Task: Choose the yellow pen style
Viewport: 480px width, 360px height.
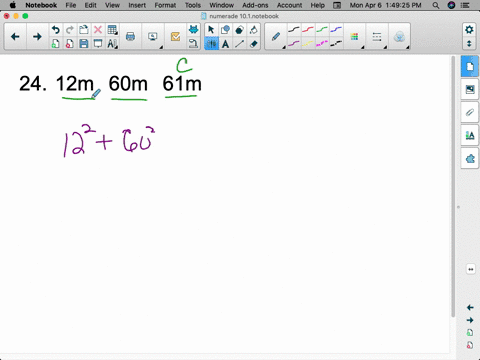Action: point(308,44)
